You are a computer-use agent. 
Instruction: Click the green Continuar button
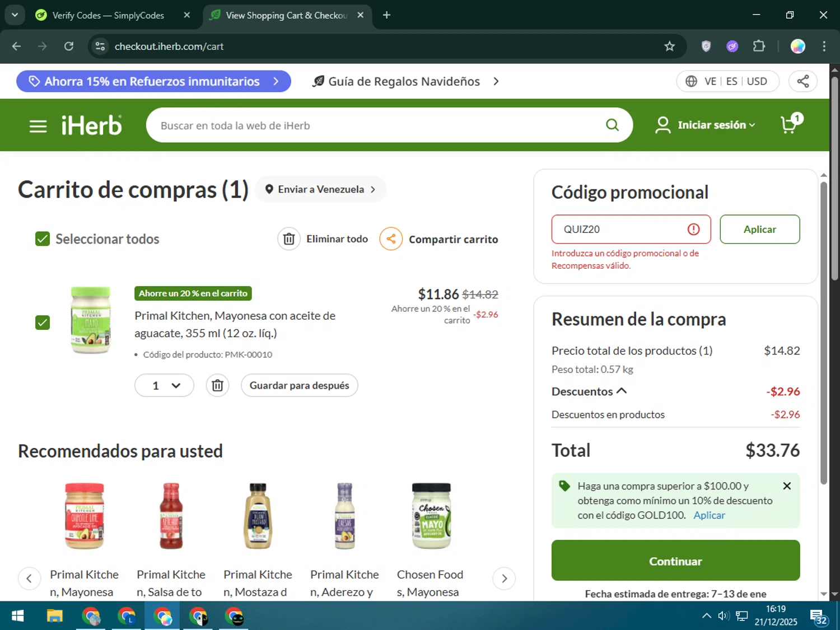(x=675, y=561)
